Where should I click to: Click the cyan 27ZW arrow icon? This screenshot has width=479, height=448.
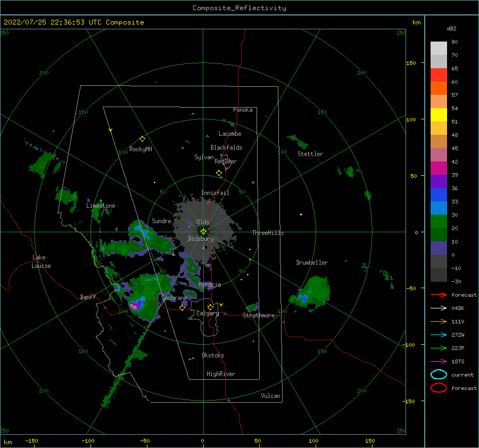click(x=439, y=335)
